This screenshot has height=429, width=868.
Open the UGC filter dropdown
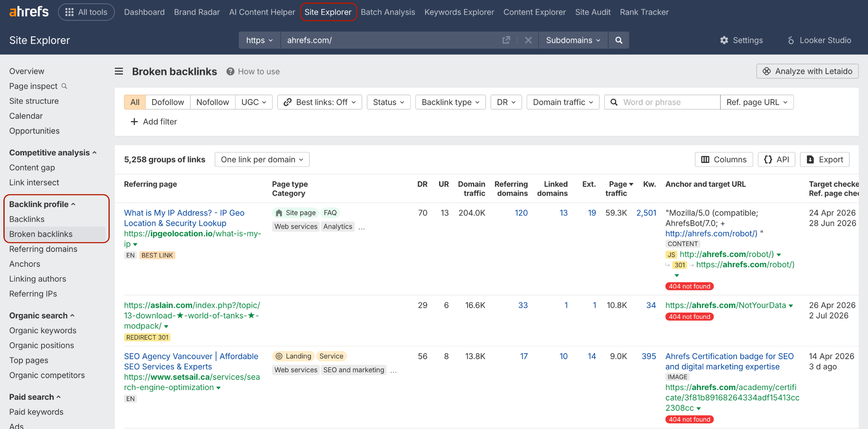(254, 102)
